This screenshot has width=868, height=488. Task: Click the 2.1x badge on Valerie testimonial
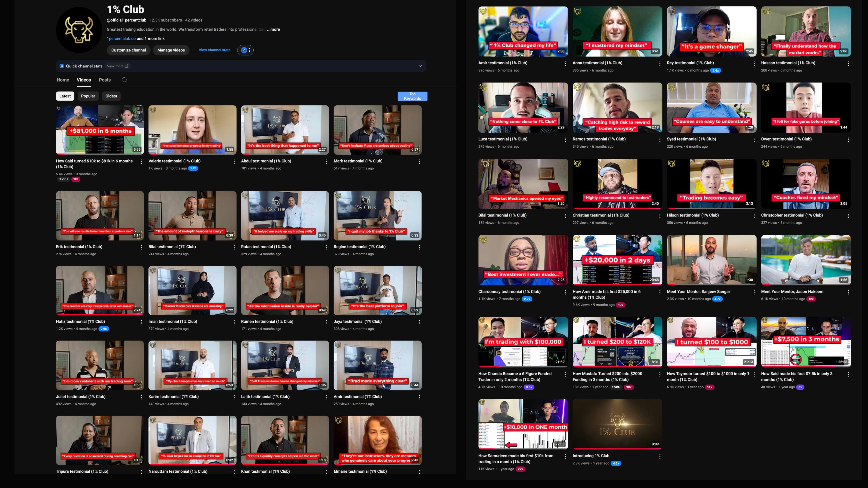tap(193, 168)
